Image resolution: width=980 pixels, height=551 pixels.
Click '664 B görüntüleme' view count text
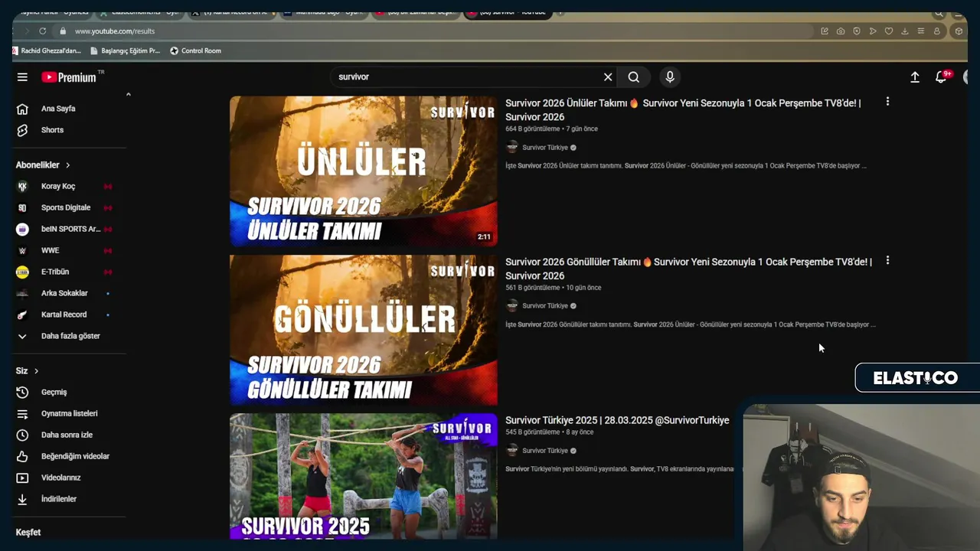(532, 129)
